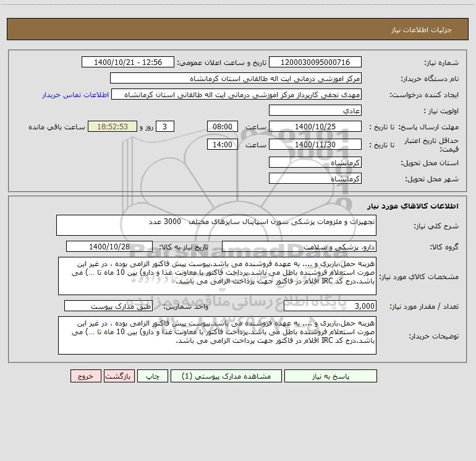Click the تاریخ و ساعت اعلان عمومی label
This screenshot has height=461, width=476.
222,63
